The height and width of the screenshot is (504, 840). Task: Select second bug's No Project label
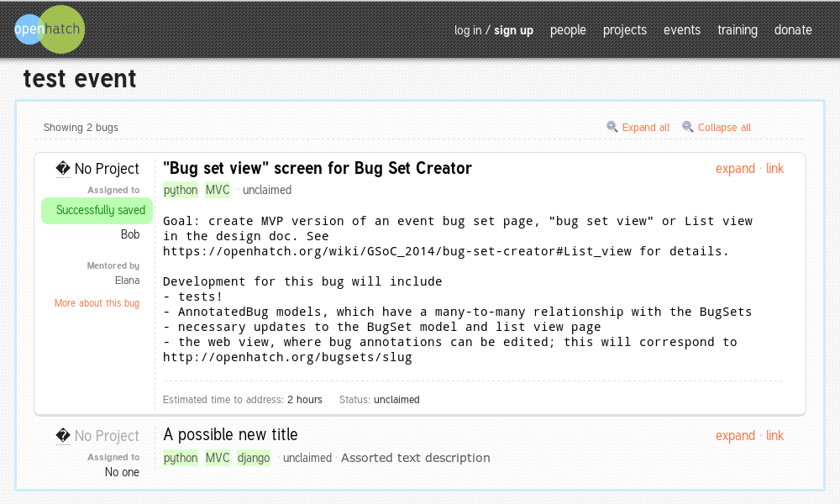[x=107, y=437]
